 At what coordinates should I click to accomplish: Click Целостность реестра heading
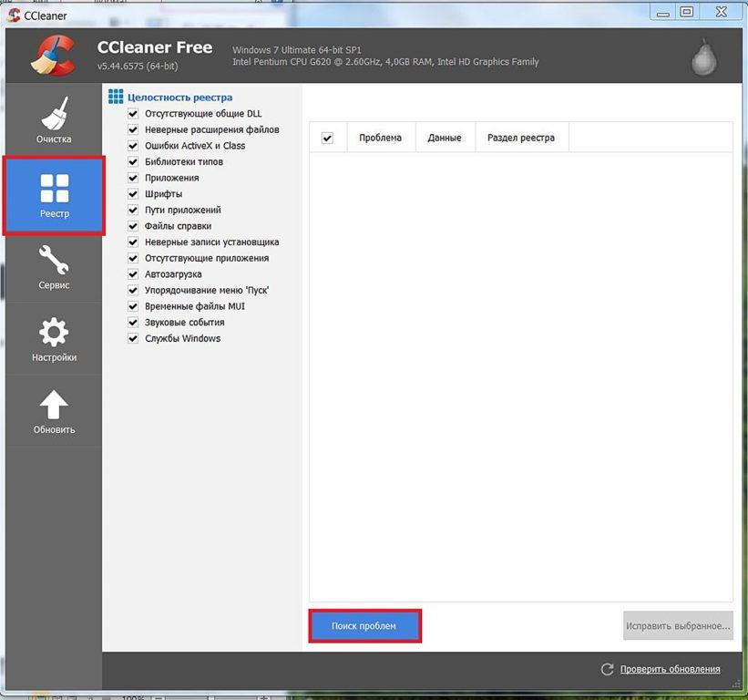179,98
